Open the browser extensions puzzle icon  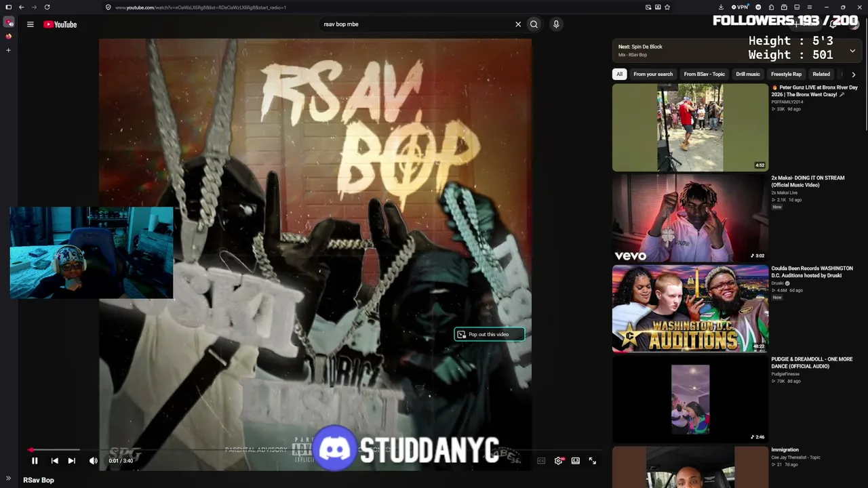771,7
